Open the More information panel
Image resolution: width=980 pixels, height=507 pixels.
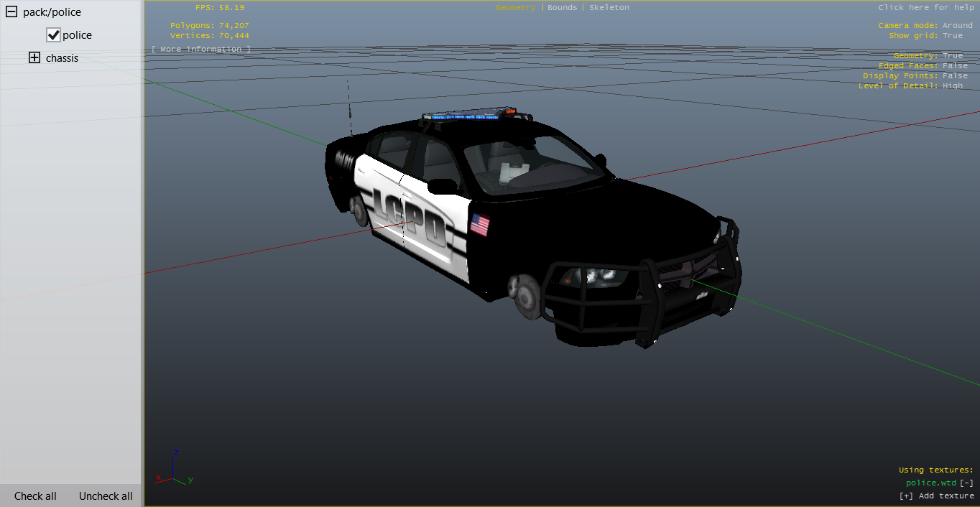tap(201, 50)
